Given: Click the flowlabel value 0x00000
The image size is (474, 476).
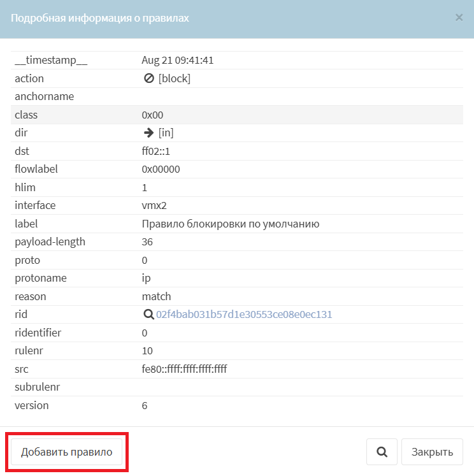Looking at the screenshot, I should (161, 169).
